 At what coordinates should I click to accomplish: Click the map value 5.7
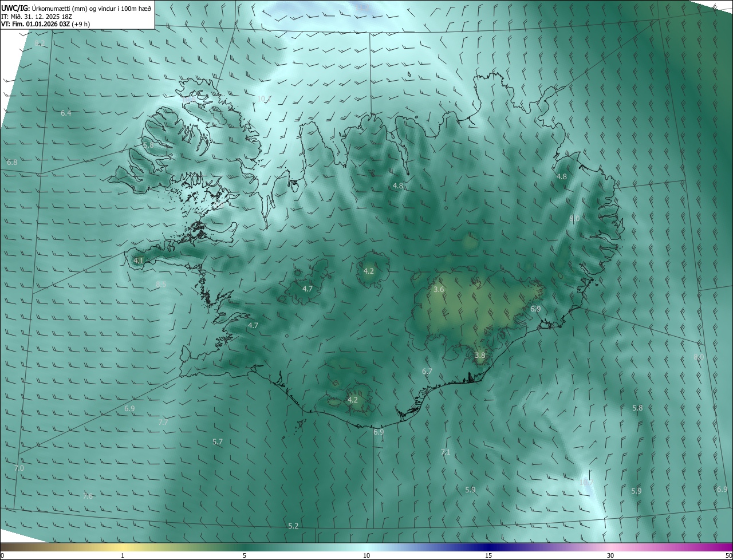point(218,442)
